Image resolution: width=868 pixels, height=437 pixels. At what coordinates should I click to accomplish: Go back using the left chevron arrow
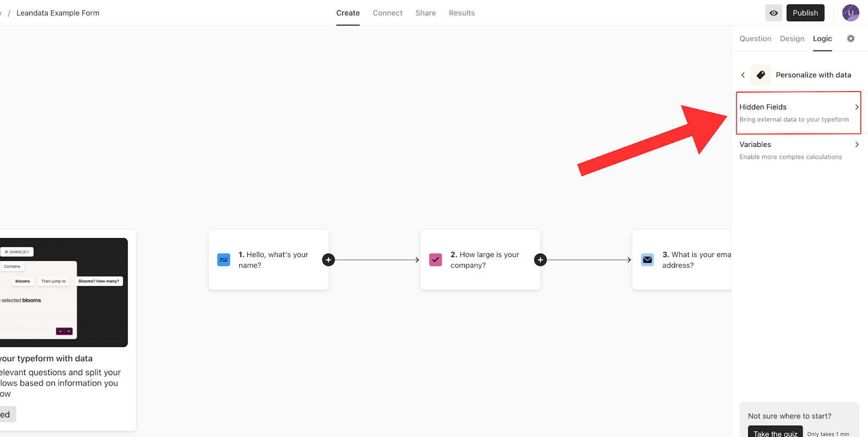(743, 75)
